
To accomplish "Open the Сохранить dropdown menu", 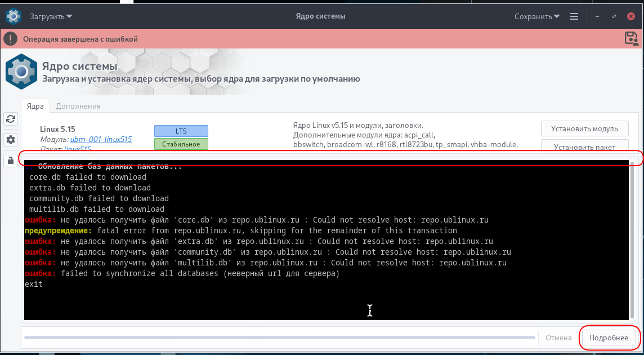I will (x=537, y=16).
